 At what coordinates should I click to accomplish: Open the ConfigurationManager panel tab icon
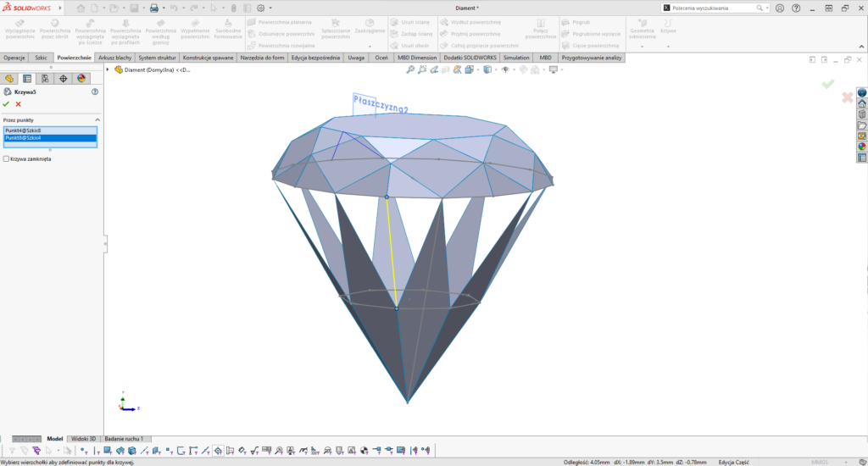pyautogui.click(x=45, y=78)
